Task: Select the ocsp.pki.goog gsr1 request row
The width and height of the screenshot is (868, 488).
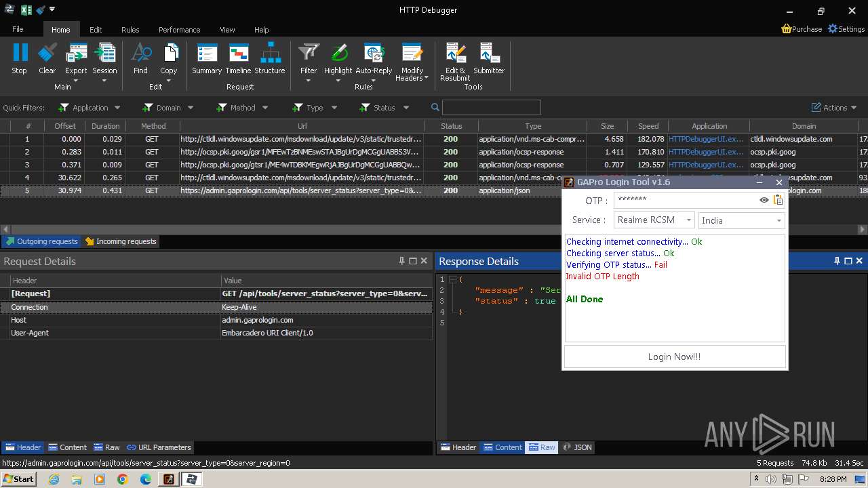Action: (x=434, y=152)
